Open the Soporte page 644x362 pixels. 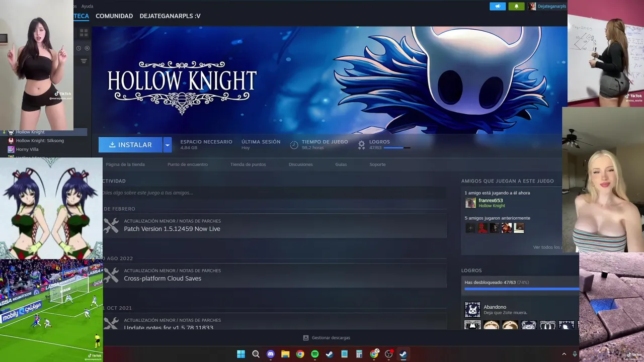377,164
